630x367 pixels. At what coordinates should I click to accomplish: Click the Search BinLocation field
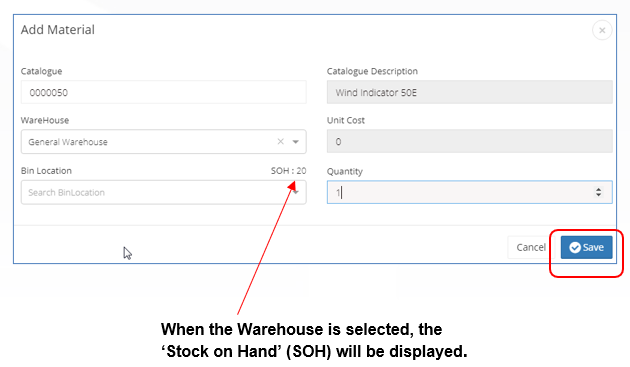164,193
